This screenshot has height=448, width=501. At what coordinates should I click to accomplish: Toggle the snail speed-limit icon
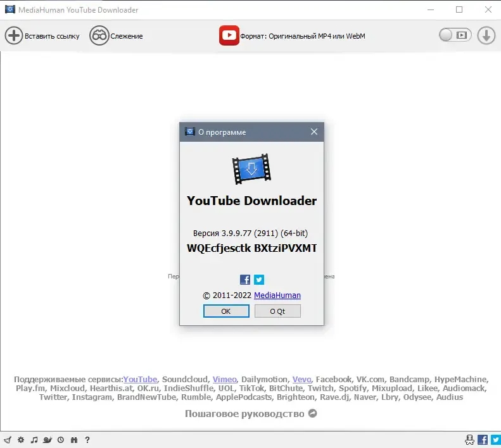coord(48,440)
